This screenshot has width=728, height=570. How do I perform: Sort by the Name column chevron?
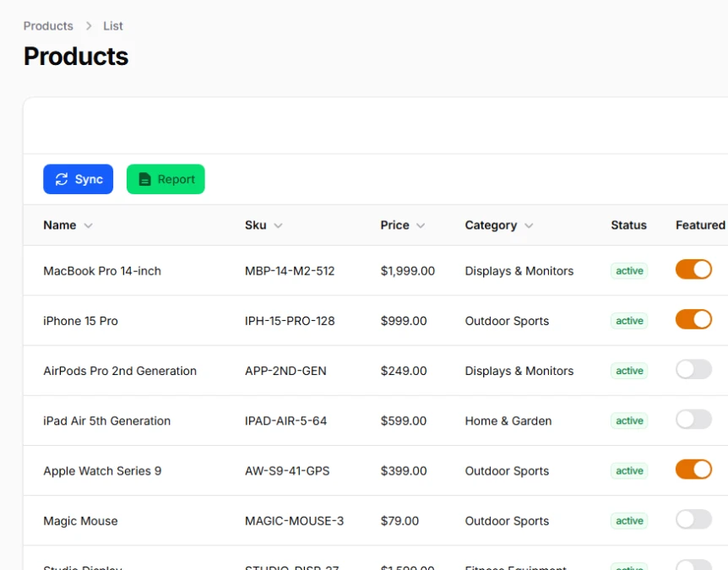click(x=88, y=225)
